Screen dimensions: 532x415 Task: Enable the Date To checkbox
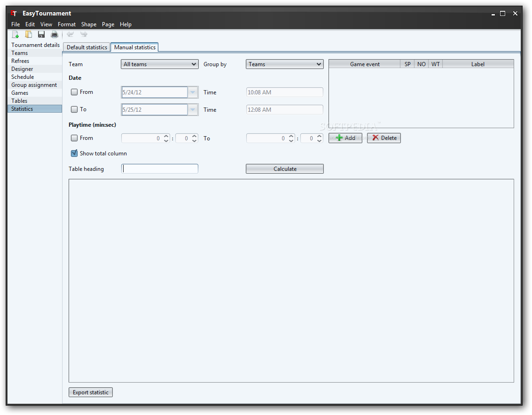tap(74, 109)
